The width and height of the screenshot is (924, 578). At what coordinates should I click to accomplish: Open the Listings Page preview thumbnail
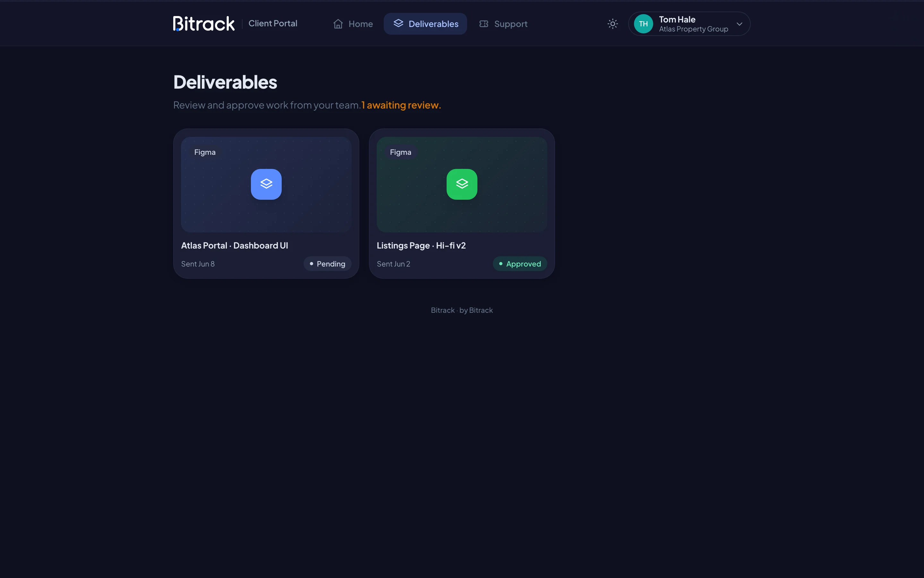(462, 184)
